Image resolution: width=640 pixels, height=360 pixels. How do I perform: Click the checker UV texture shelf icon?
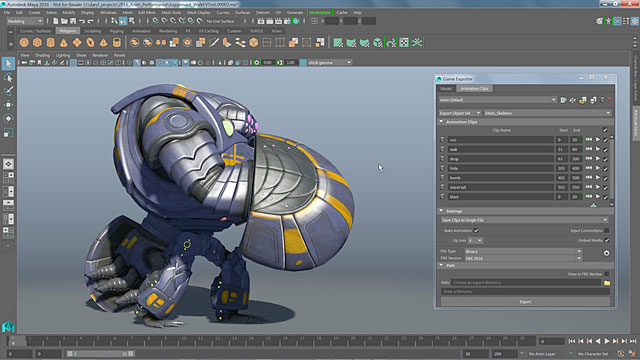click(x=404, y=42)
